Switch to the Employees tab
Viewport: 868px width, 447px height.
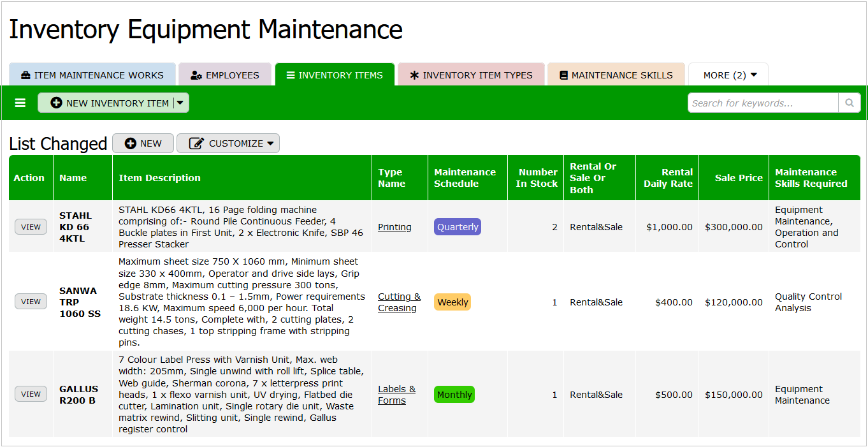(x=225, y=75)
